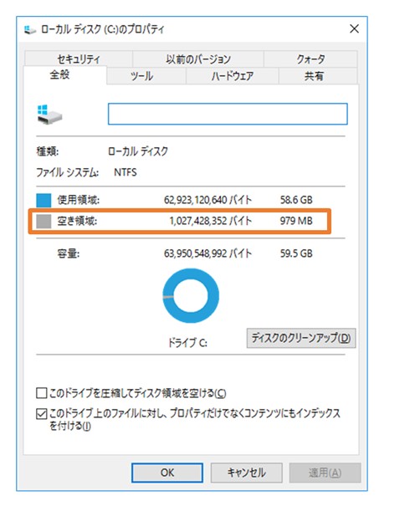Focus the drive label text field

tap(228, 114)
